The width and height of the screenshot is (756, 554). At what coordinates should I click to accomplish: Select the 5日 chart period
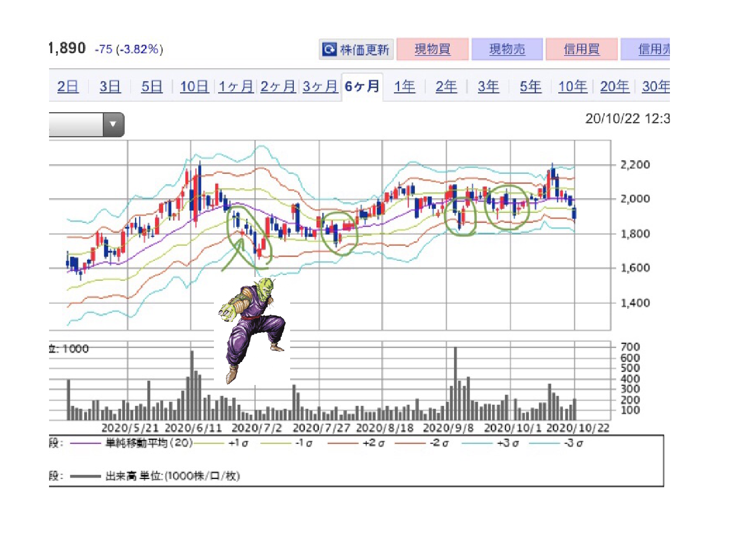152,86
